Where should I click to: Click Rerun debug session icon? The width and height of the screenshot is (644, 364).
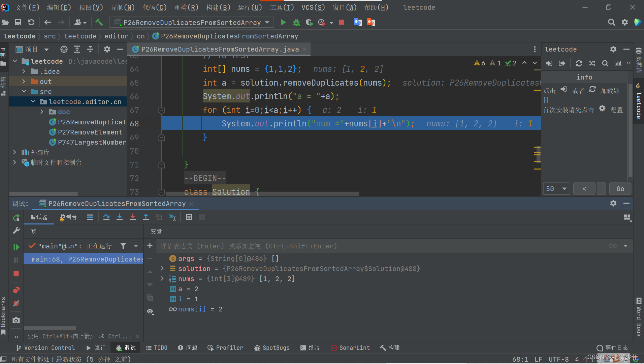[16, 218]
